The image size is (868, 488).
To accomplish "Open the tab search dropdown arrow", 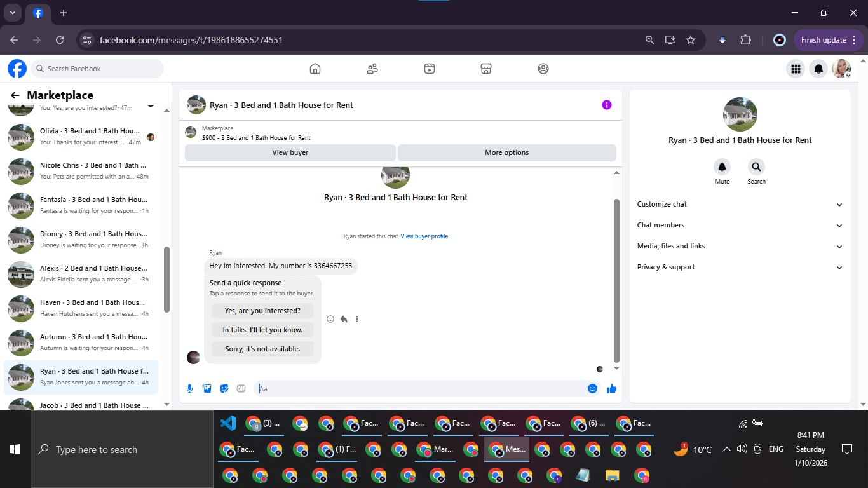I will point(12,13).
